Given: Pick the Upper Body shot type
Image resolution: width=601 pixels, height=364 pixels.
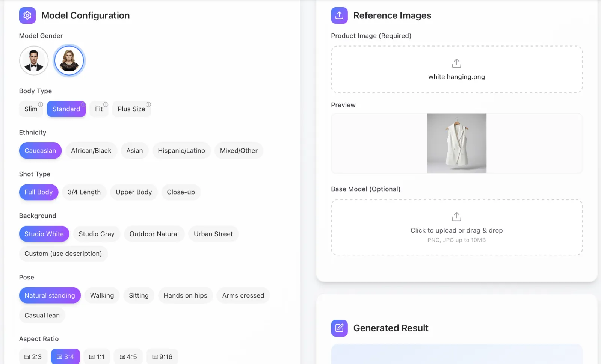Looking at the screenshot, I should click(x=134, y=192).
